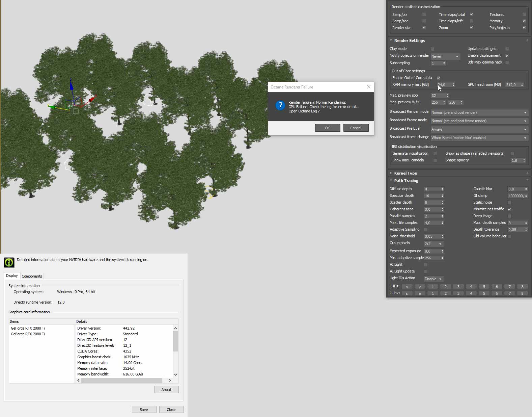
Task: Click the blue question mark icon in dialog
Action: click(280, 105)
